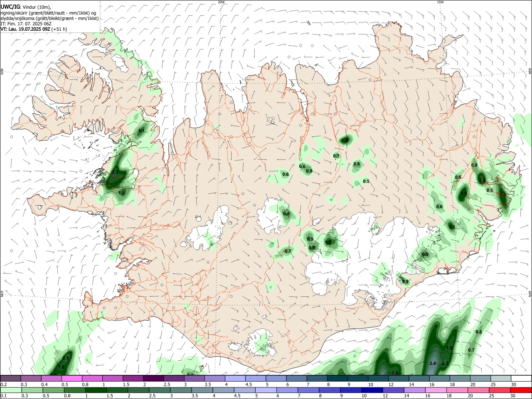Click the '15W' longitude label
Screen dimensions: 532x399
(440, 2)
